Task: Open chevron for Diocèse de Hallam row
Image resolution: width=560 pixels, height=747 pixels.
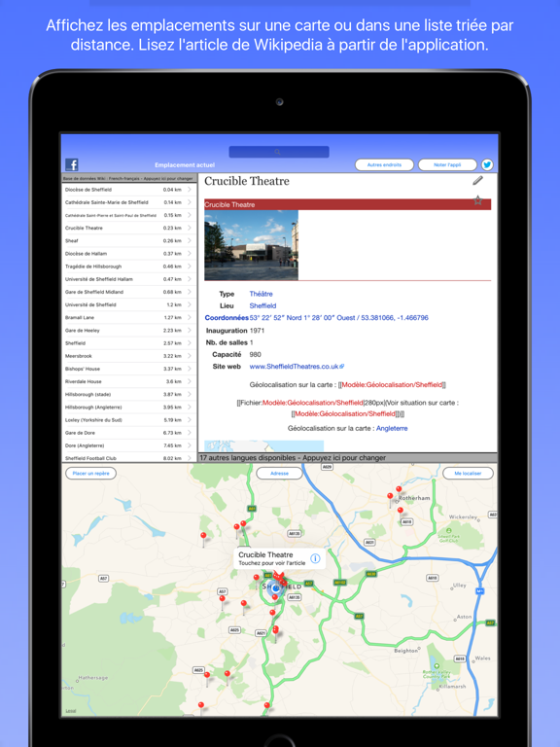Action: click(190, 254)
